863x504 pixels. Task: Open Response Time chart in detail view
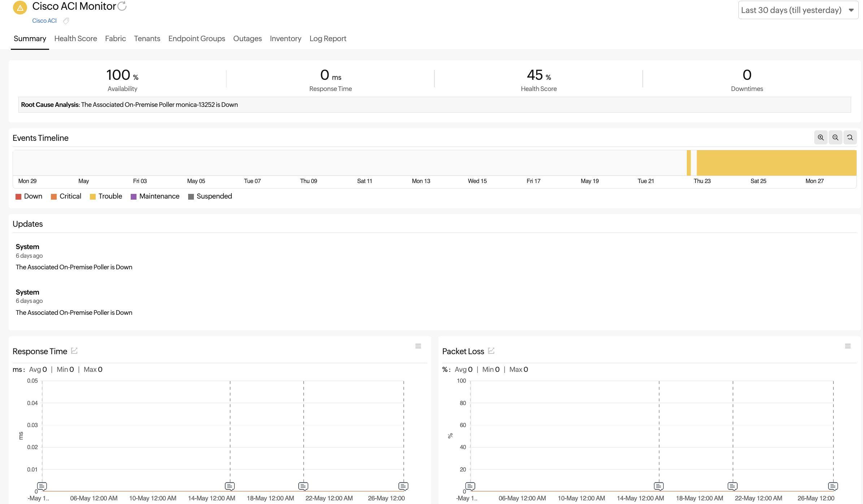point(74,351)
